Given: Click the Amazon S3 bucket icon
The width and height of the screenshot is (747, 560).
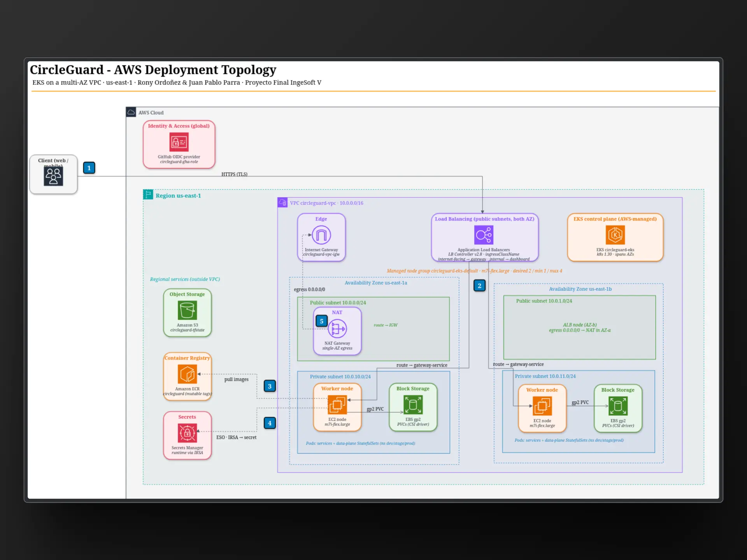Looking at the screenshot, I should tap(187, 310).
